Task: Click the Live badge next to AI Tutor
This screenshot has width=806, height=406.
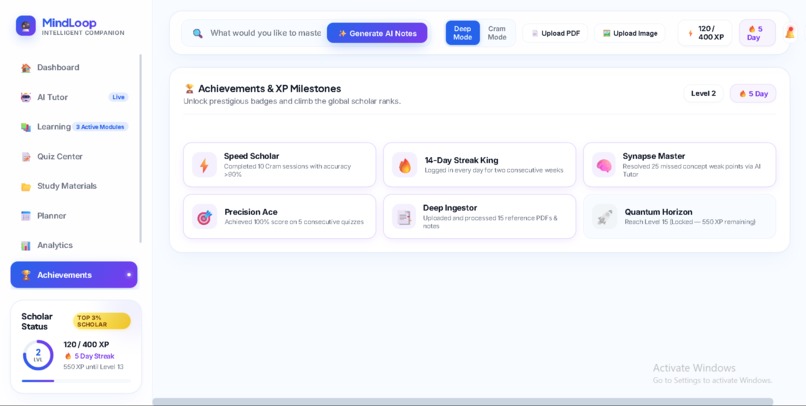Action: point(118,97)
